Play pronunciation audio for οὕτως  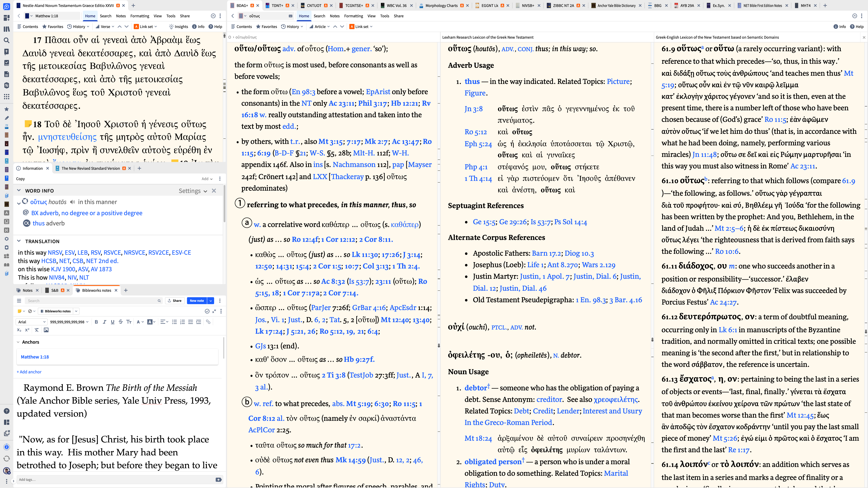click(72, 202)
